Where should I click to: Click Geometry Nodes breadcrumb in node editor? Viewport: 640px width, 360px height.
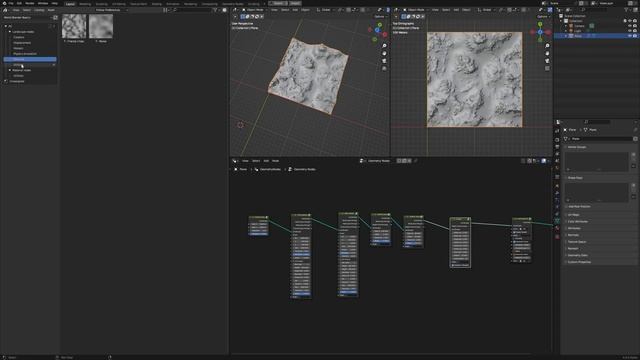click(x=305, y=169)
